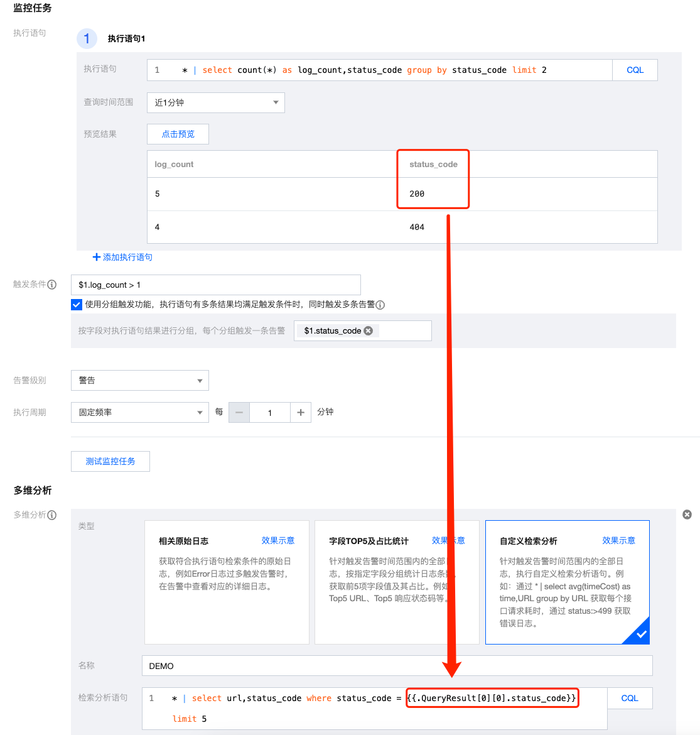Click the 触发条件 input field
This screenshot has width=700, height=735.
click(215, 285)
